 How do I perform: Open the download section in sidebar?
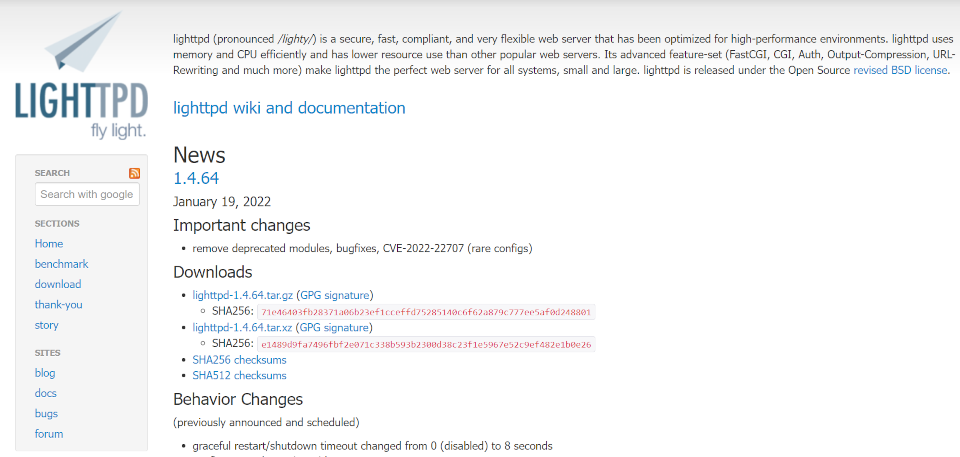pyautogui.click(x=58, y=284)
